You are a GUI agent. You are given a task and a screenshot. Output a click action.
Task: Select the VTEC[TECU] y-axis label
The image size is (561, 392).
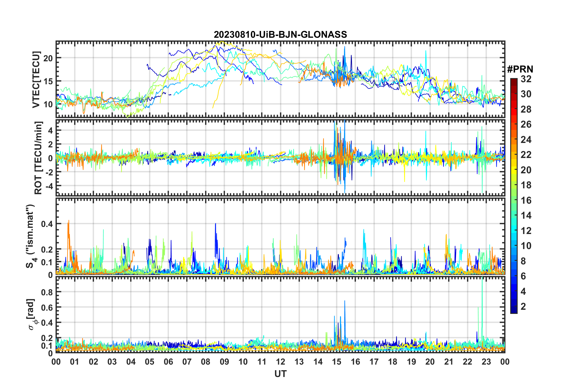[x=36, y=80]
